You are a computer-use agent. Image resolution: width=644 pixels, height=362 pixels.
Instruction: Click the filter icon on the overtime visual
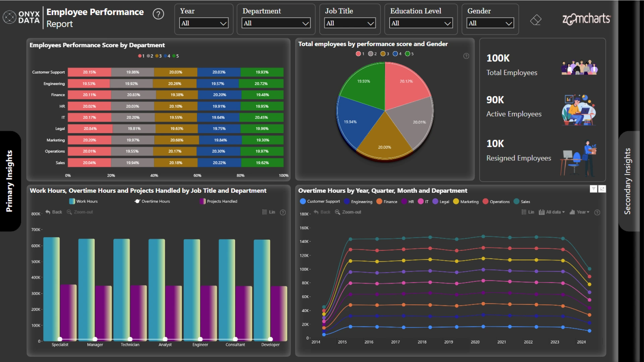point(593,189)
